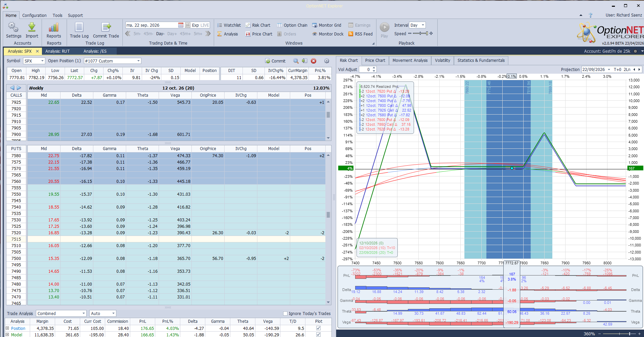The image size is (644, 337).
Task: Expand the Position analysis row
Action: (7, 328)
